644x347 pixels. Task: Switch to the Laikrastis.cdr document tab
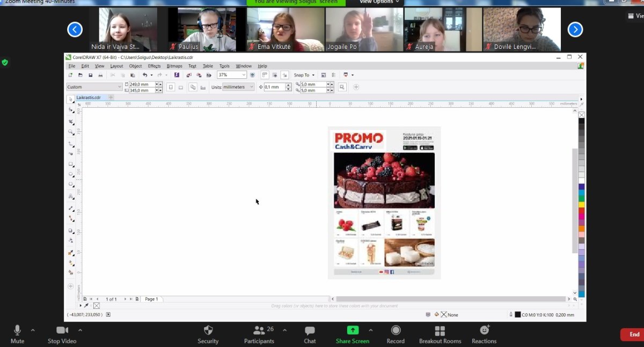tap(89, 98)
